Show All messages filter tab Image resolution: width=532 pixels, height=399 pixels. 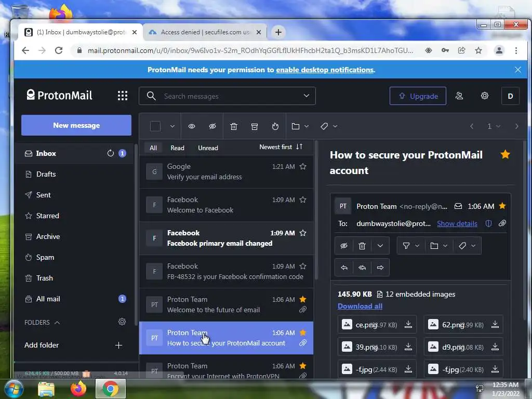[x=153, y=148]
